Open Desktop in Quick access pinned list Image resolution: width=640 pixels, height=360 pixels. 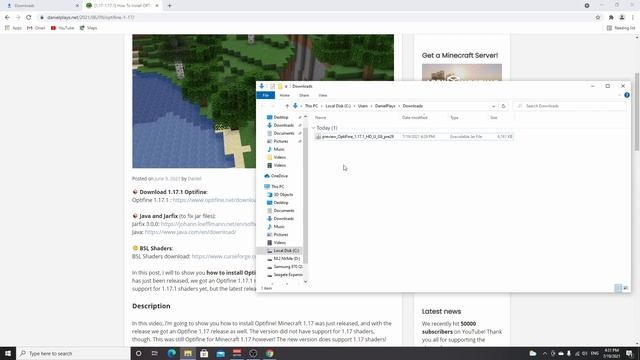(x=281, y=117)
